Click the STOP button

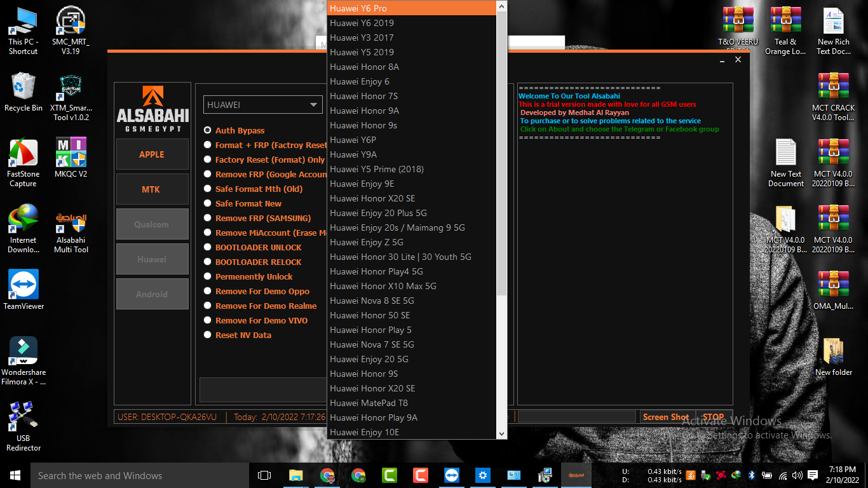click(x=714, y=417)
